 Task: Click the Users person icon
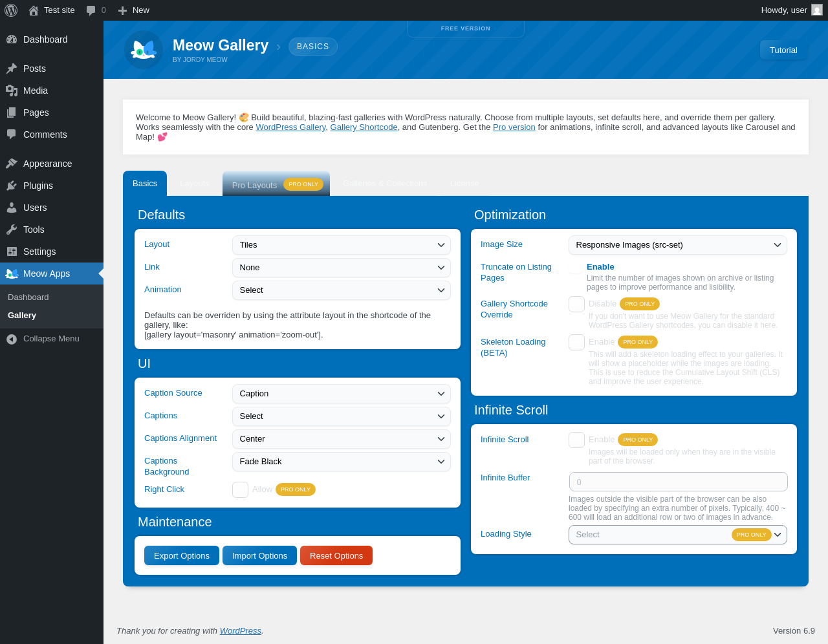(x=12, y=208)
